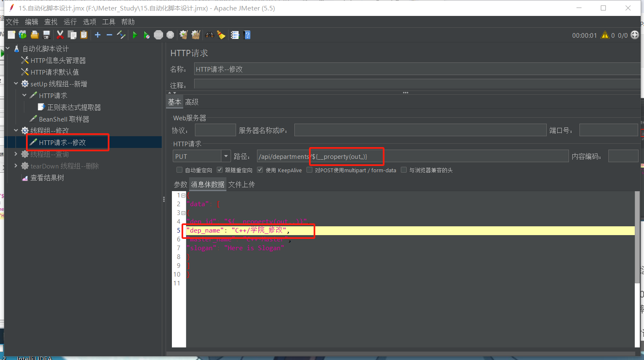The width and height of the screenshot is (644, 360).
Task: Open the Function Helper dialog icon
Action: [x=235, y=35]
